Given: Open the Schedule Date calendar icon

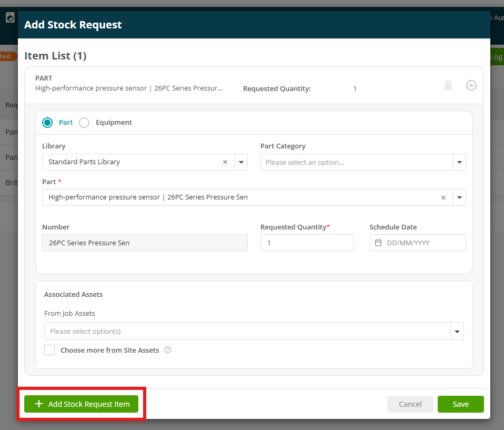Looking at the screenshot, I should [378, 243].
